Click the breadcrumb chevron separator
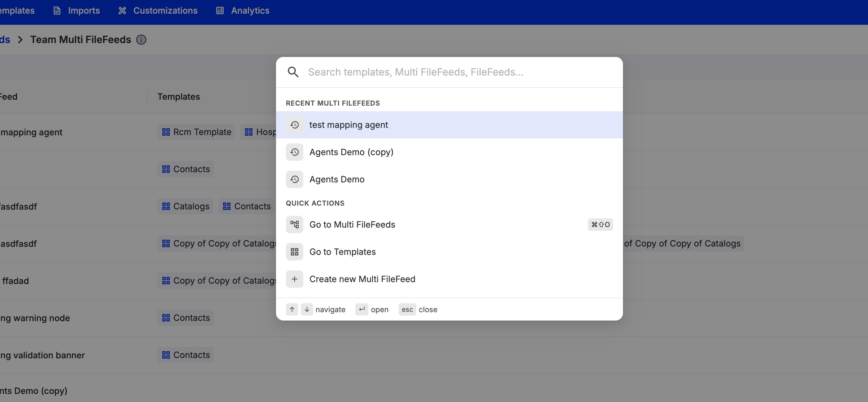 tap(20, 39)
